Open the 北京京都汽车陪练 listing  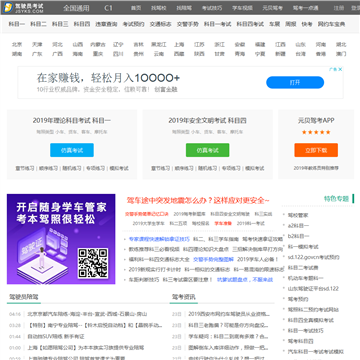[x=87, y=314]
